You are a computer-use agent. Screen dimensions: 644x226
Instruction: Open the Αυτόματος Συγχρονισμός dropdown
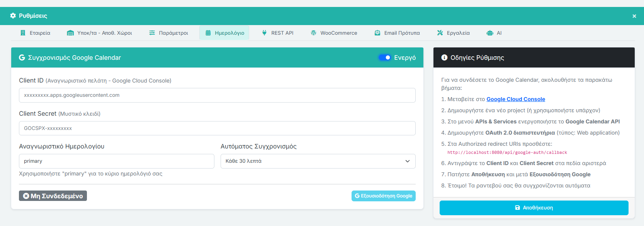[318, 161]
